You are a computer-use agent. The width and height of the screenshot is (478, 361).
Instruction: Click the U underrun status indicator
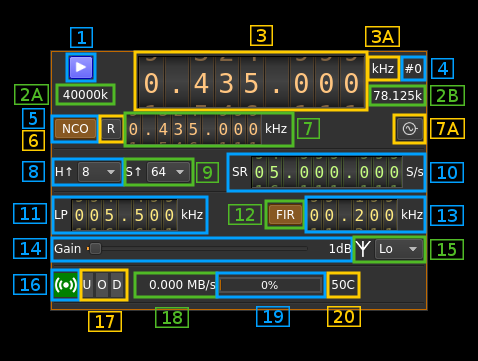(x=87, y=285)
